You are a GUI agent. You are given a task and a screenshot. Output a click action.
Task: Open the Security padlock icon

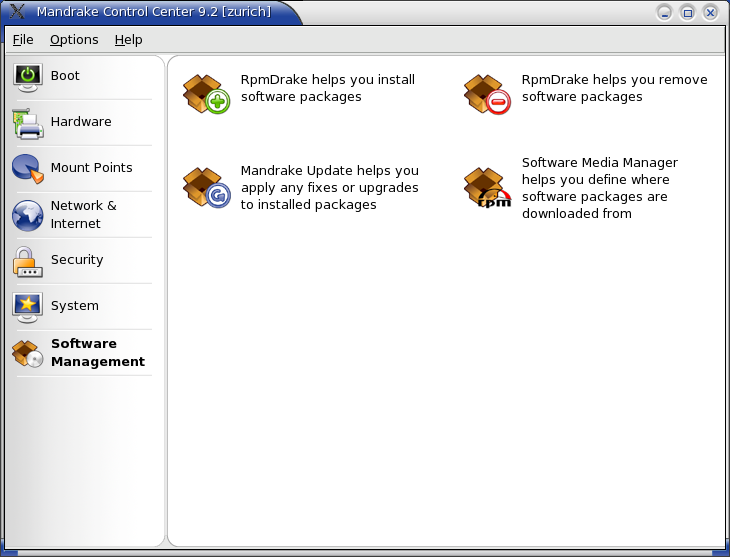[x=28, y=262]
